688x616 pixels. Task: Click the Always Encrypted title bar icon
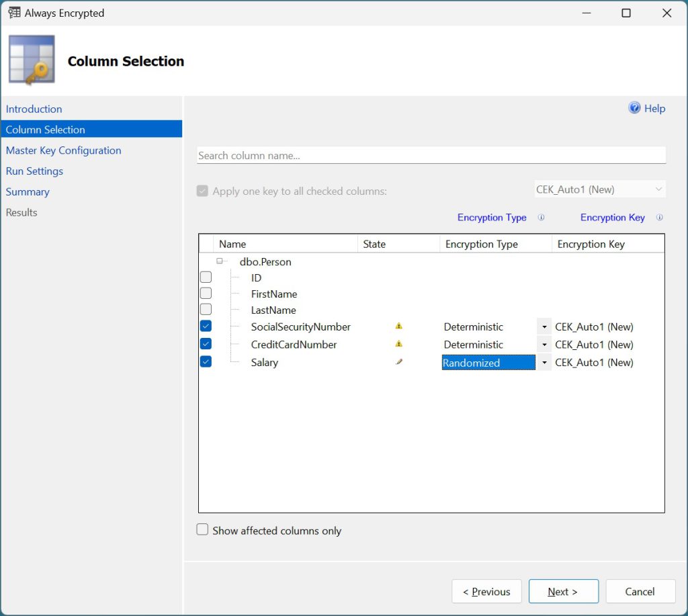point(13,13)
